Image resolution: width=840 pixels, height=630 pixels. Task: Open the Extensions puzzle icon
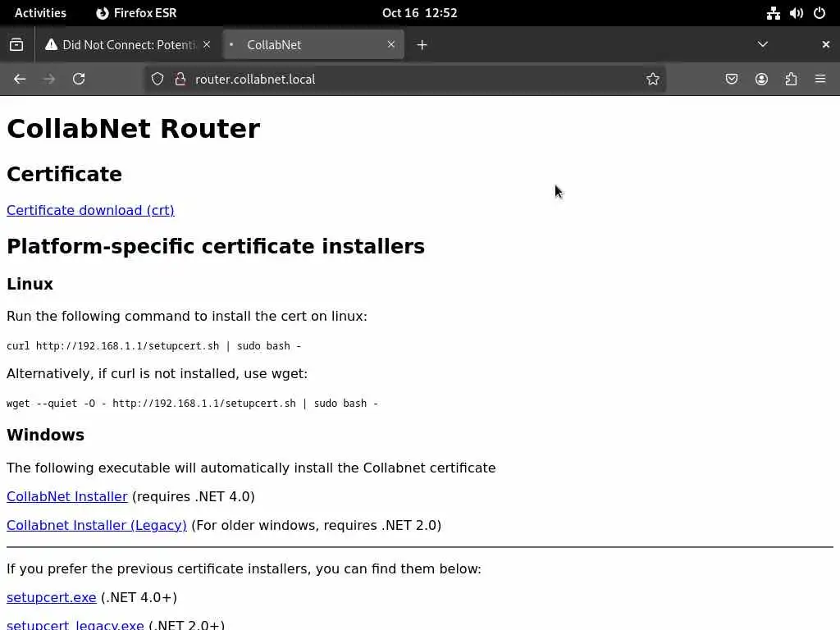click(792, 80)
